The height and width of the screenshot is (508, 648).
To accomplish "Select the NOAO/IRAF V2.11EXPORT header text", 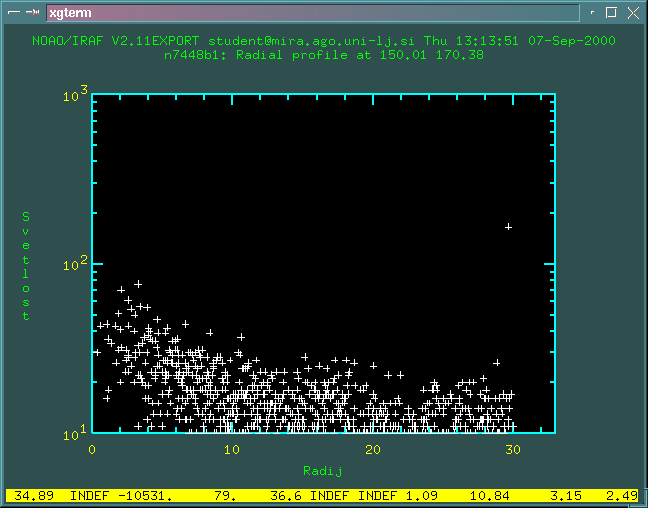I will click(116, 41).
